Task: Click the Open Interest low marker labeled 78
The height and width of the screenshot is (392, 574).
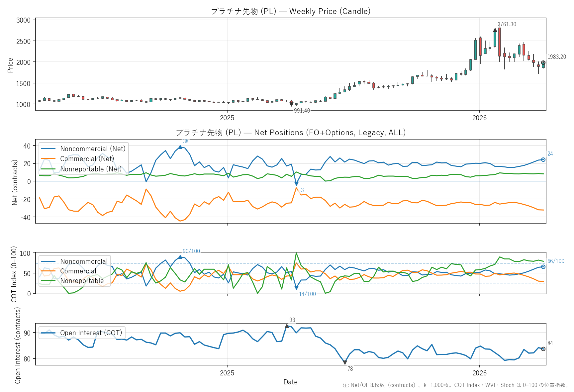Action: tap(345, 362)
